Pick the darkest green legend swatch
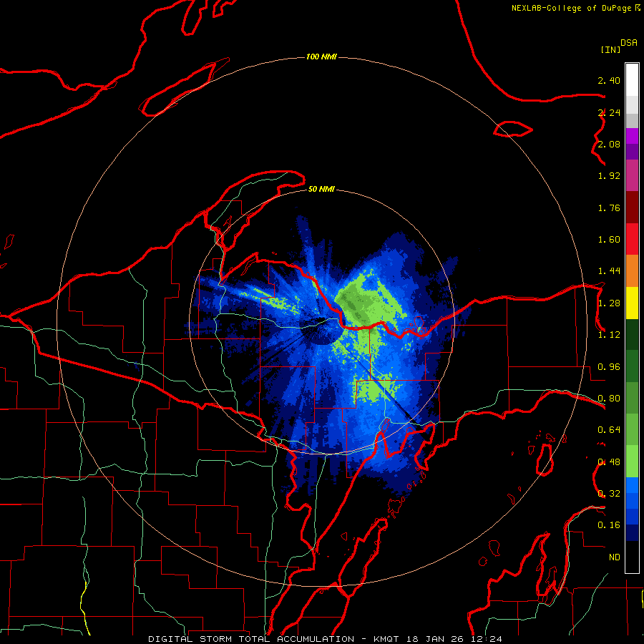The image size is (644, 644). 632,335
